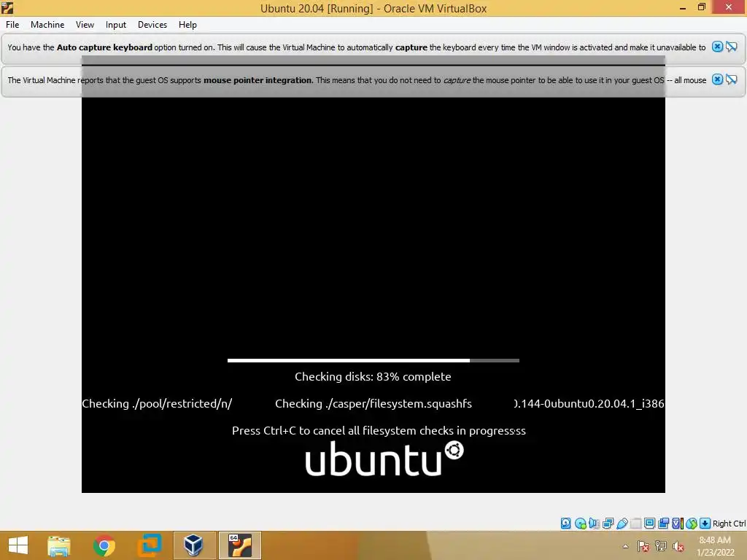Image resolution: width=747 pixels, height=560 pixels.
Task: Open the network tray icon
Action: click(x=661, y=546)
